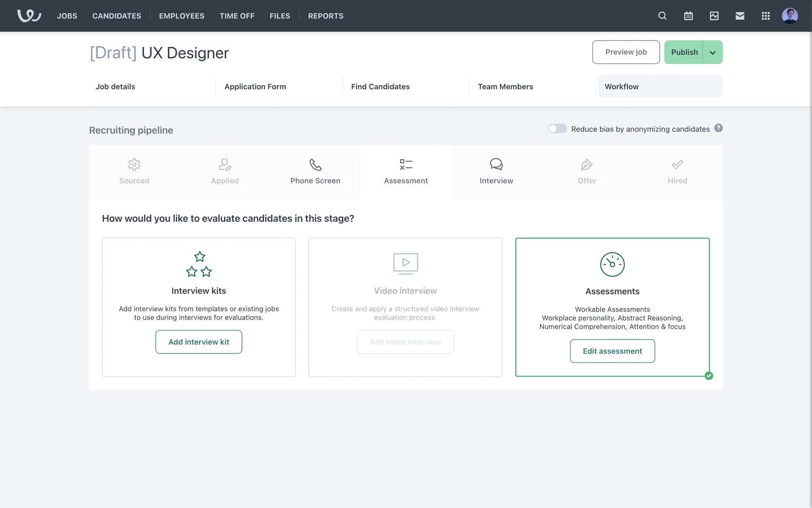Open the calendar icon in header
This screenshot has height=508, width=812.
[688, 16]
